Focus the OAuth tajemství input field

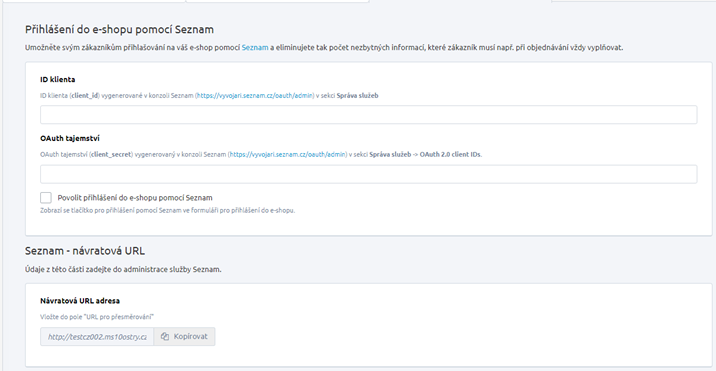(369, 174)
